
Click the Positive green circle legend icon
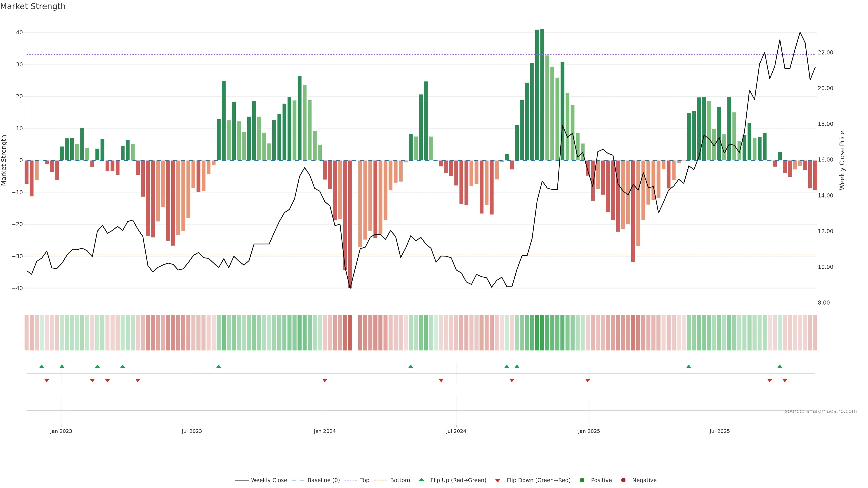tap(582, 480)
